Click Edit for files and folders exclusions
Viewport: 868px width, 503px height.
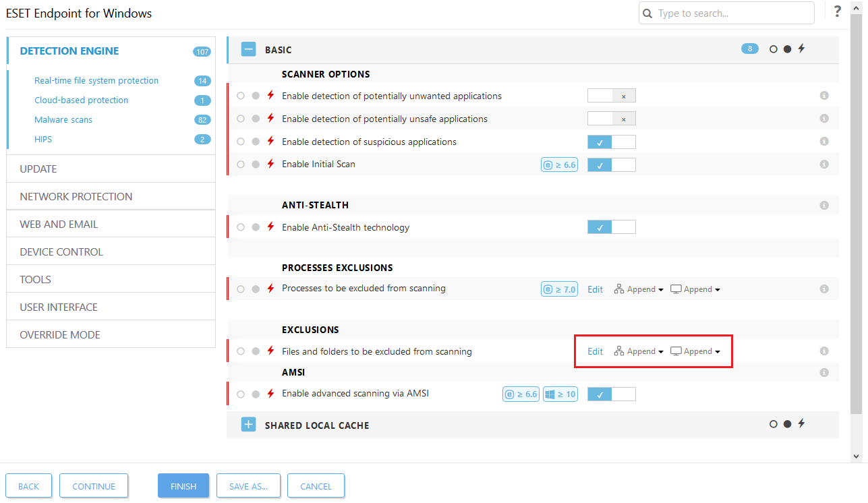tap(594, 351)
